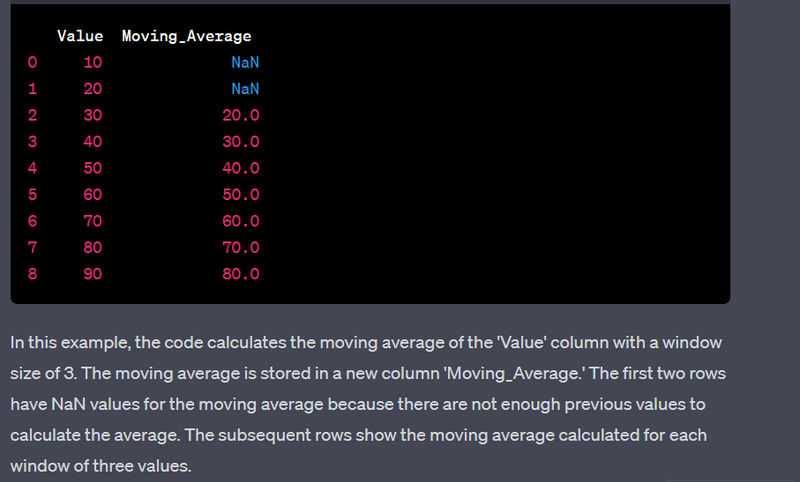Select the row index 2 label
800x482 pixels.
tap(32, 115)
